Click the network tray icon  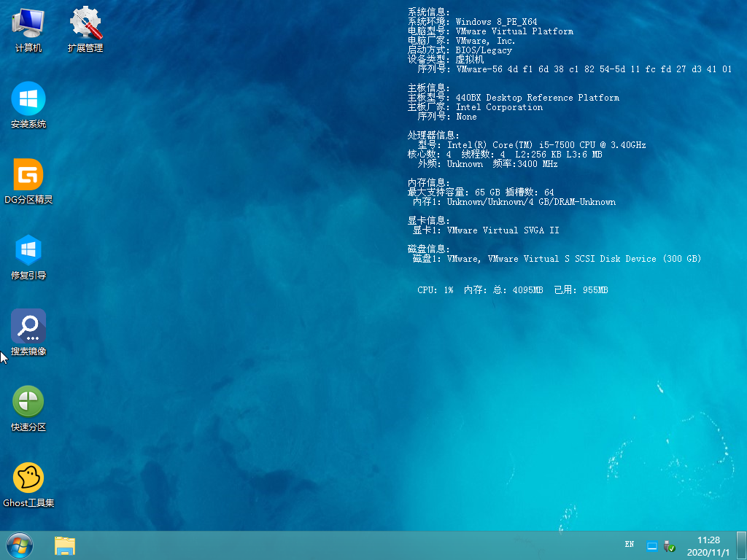coord(651,545)
